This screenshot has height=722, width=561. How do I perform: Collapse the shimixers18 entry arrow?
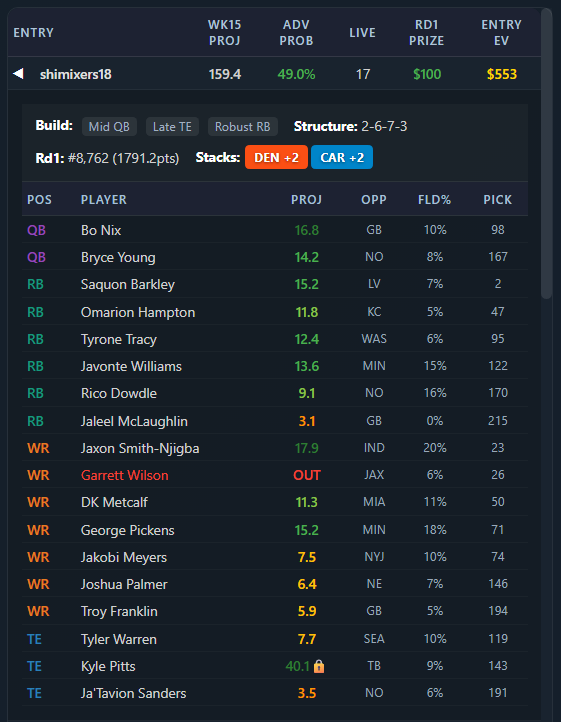click(x=18, y=74)
